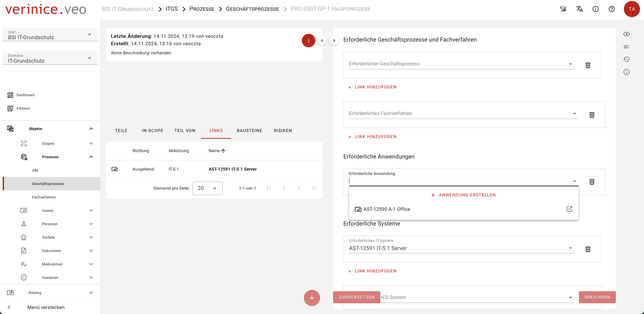Open the language selection icon
Viewport: 644px width, 314px height.
[579, 9]
